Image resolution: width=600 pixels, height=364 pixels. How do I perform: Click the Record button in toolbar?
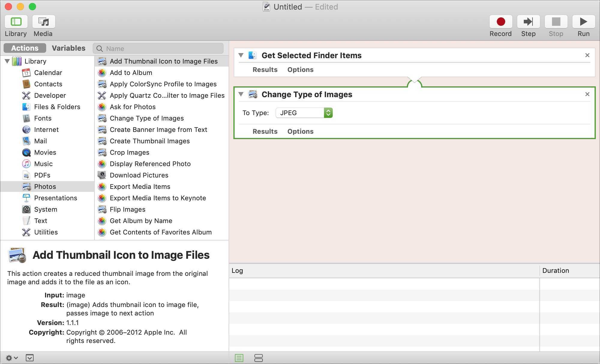pos(501,22)
